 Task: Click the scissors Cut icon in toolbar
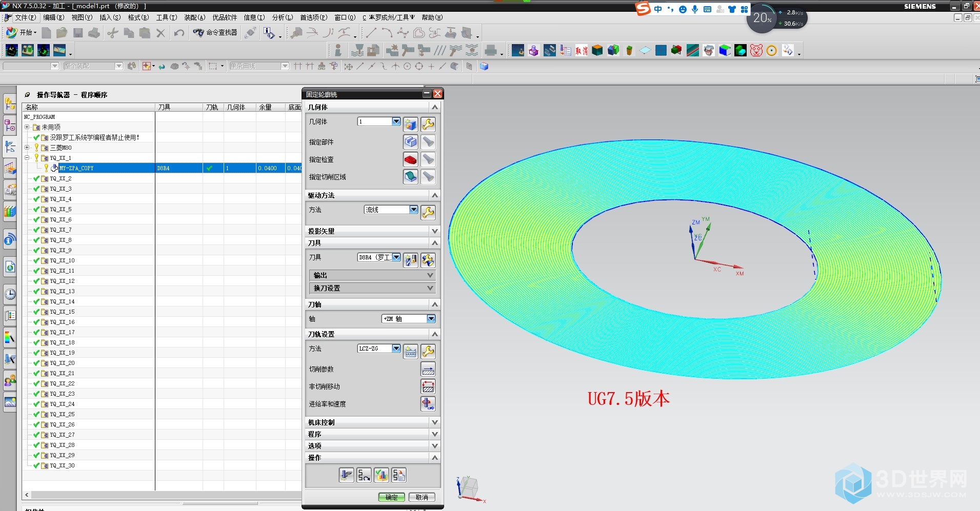(x=113, y=33)
